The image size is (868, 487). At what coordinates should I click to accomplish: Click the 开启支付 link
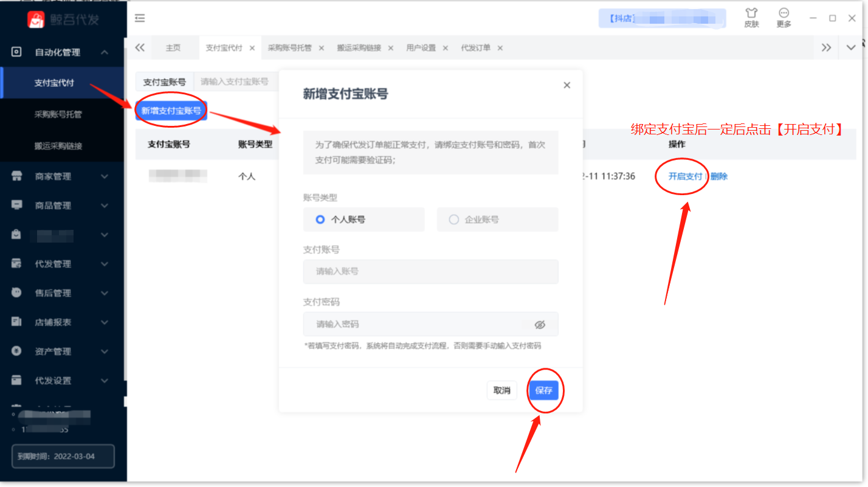point(685,176)
